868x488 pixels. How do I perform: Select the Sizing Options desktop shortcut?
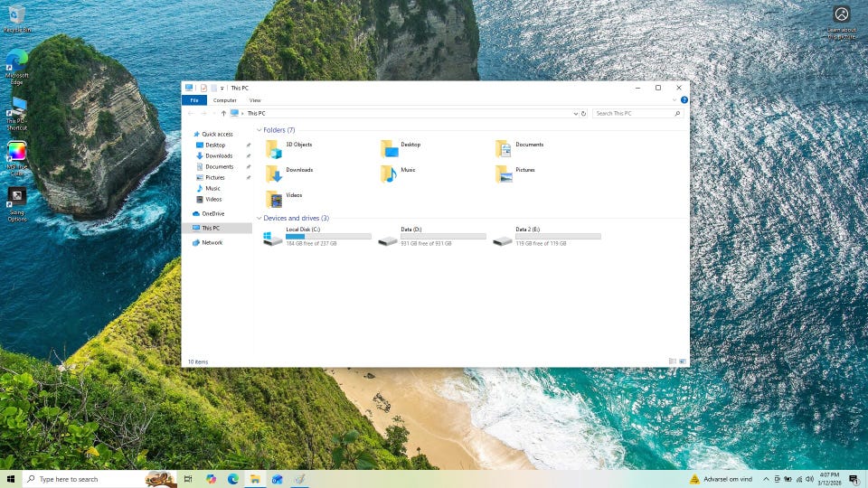[x=16, y=204]
